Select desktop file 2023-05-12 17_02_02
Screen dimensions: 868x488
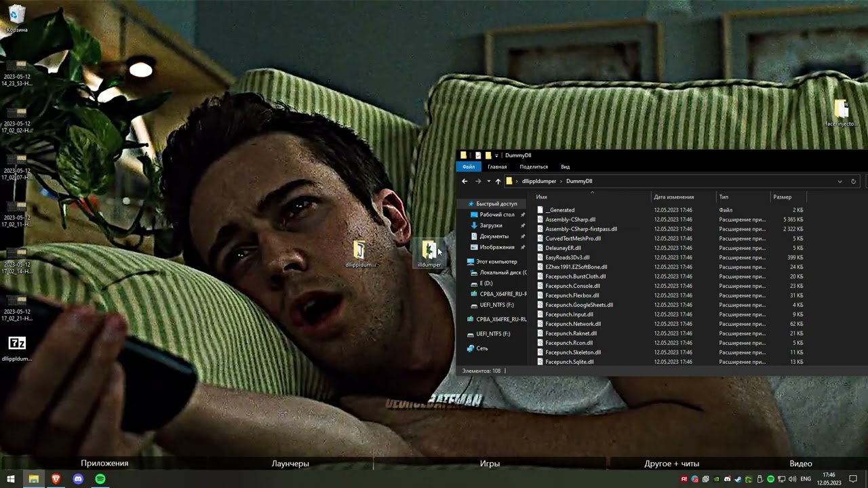(17, 121)
